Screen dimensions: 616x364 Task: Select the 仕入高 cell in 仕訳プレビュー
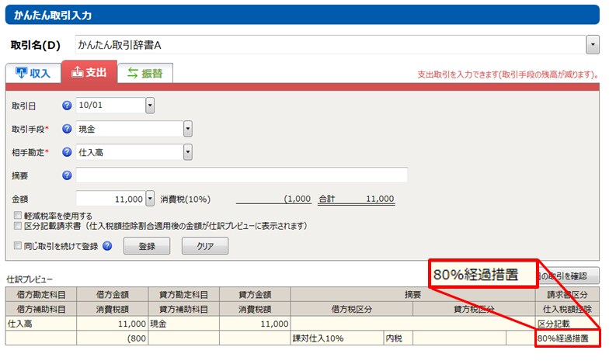(x=40, y=323)
